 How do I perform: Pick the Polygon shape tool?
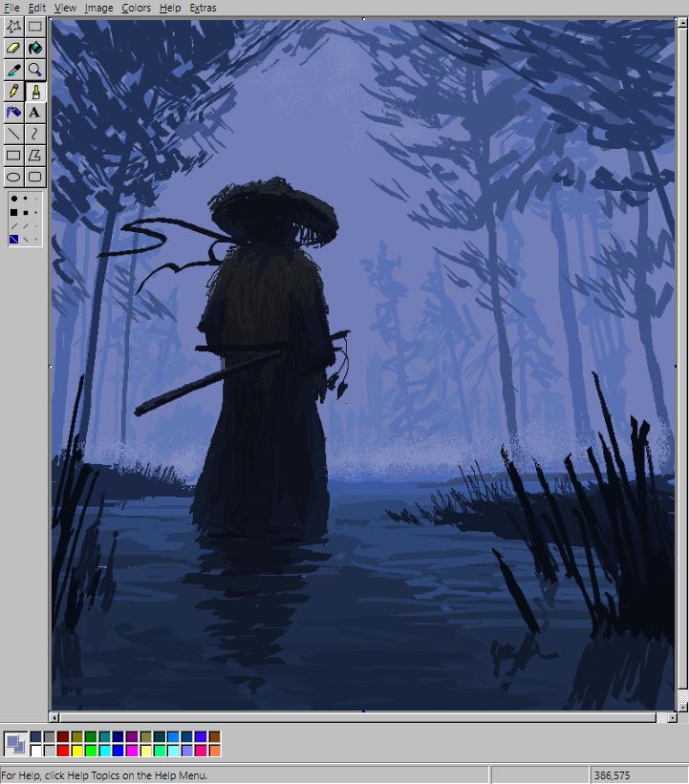pos(35,156)
